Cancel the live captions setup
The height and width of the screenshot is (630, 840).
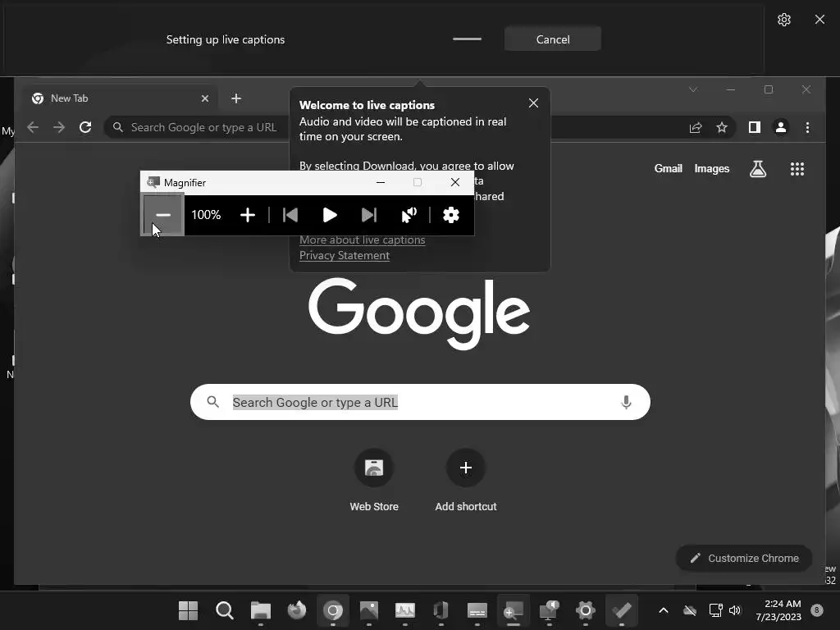[x=552, y=39]
